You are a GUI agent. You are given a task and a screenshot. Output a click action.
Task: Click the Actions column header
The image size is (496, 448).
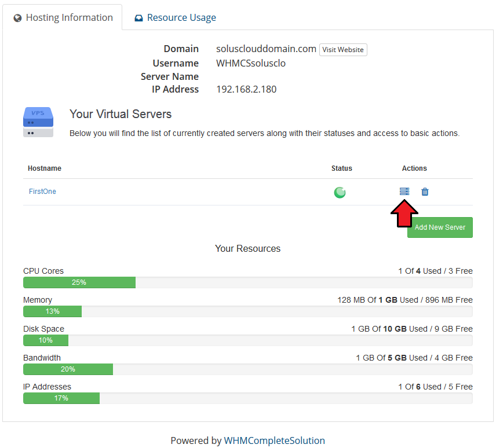[x=414, y=168]
